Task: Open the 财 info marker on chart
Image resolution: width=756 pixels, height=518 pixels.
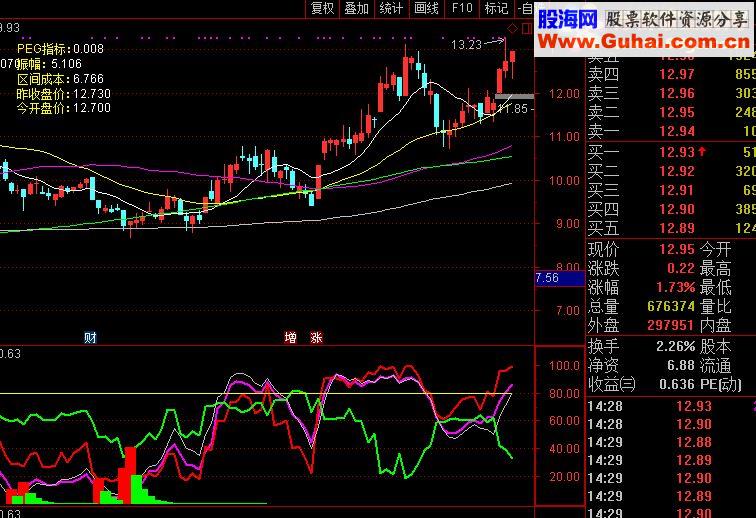Action: tap(90, 338)
